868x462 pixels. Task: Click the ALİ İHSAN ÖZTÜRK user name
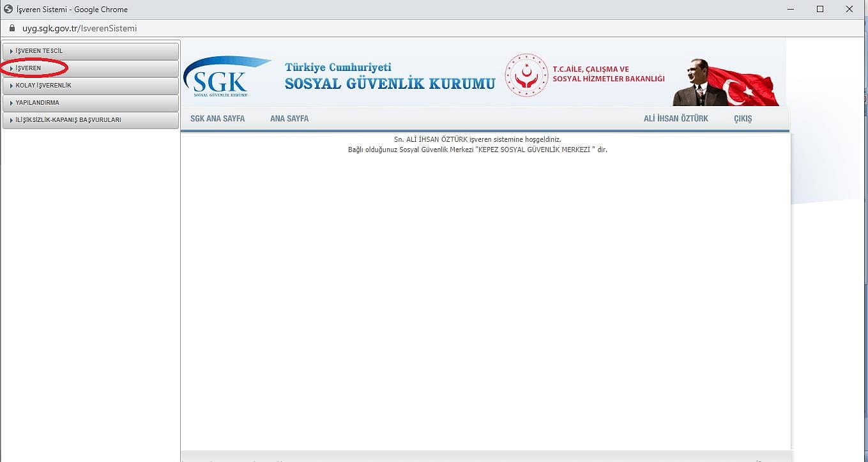pos(676,119)
